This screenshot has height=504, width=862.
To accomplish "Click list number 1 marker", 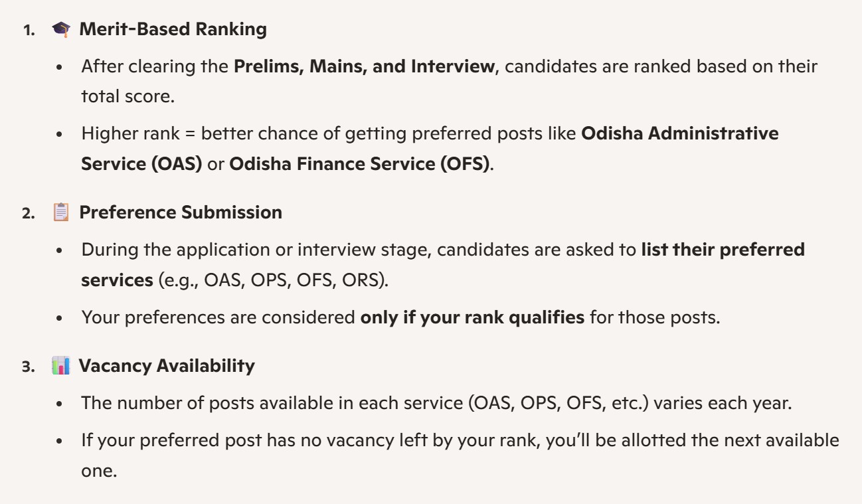I will (x=29, y=31).
